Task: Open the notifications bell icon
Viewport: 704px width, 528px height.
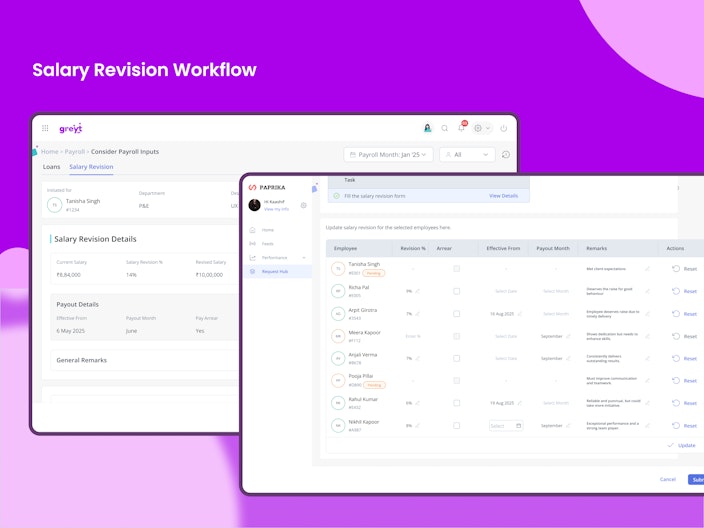Action: (x=461, y=128)
